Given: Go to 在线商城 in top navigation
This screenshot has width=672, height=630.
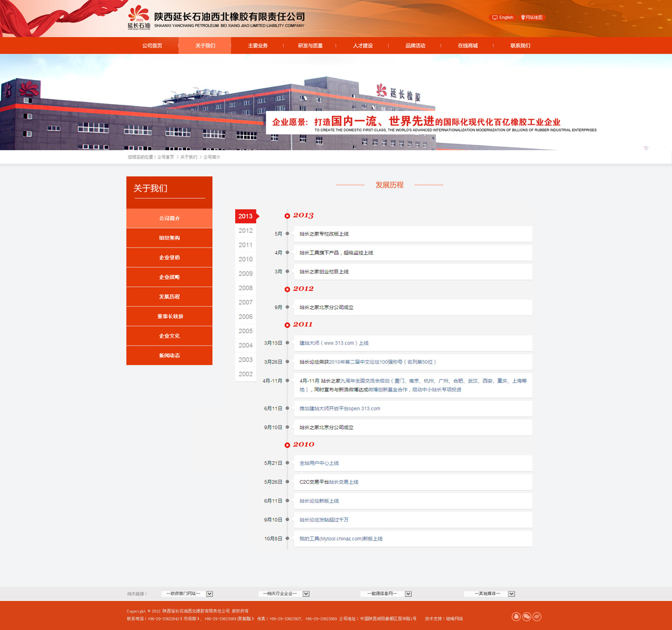Looking at the screenshot, I should (x=468, y=46).
